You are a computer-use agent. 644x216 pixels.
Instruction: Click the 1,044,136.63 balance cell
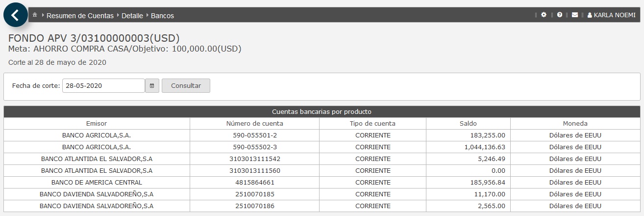pyautogui.click(x=468, y=147)
